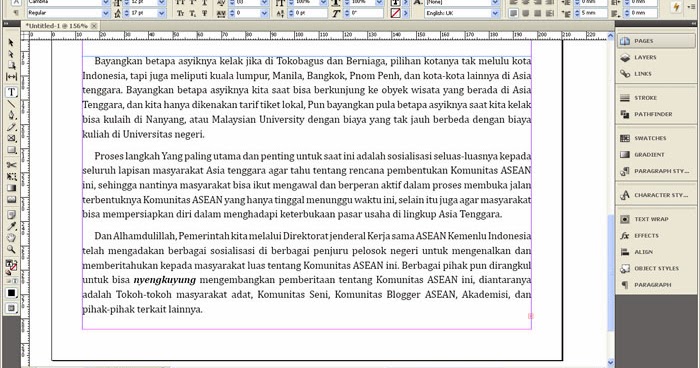
Task: Expand the stroke color options arrow
Action: pyautogui.click(x=406, y=13)
